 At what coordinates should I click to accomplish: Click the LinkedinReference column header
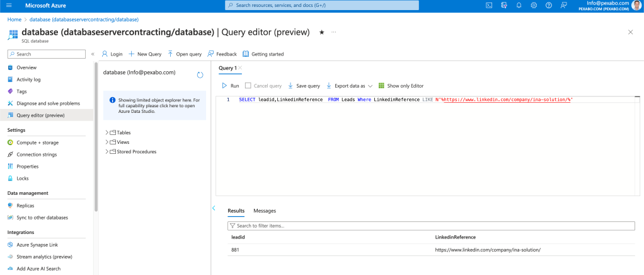[x=456, y=237]
